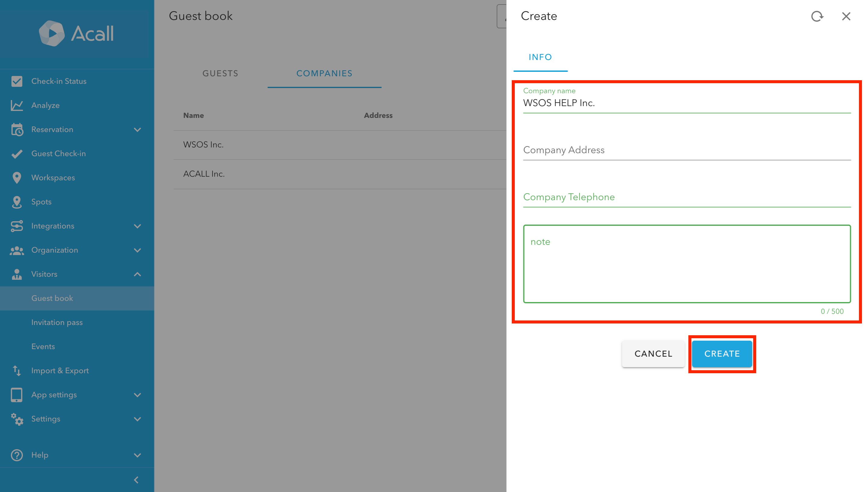Click the Check-in Status checkbox icon
Screen dimensions: 868x492
pos(17,81)
